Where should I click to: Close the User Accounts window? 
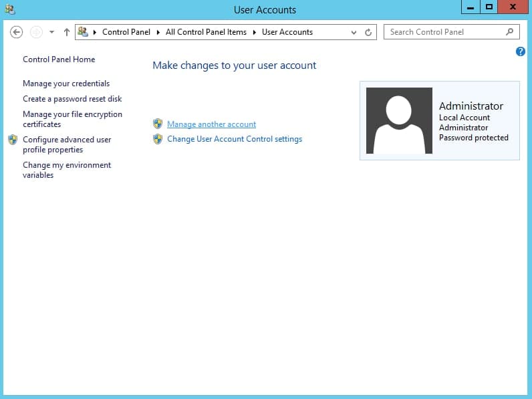513,7
